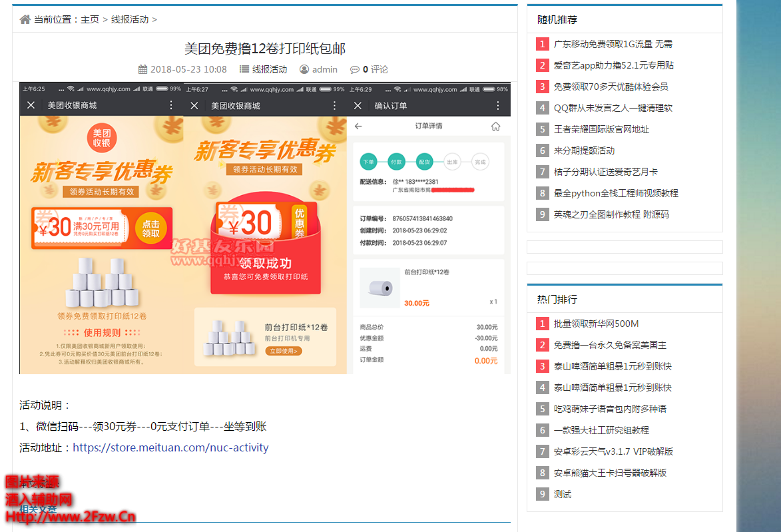781x532 pixels.
Task: Open 来分期提额活动 article
Action: point(585,150)
